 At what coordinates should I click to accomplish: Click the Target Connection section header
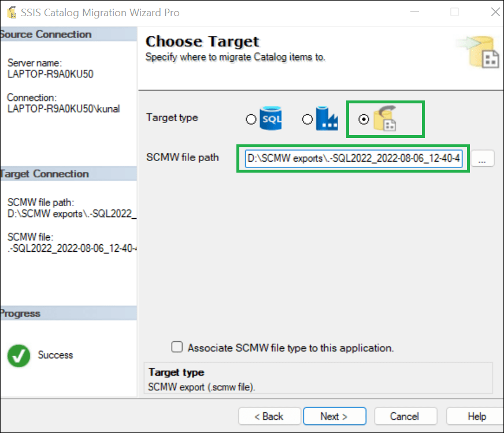pos(68,174)
